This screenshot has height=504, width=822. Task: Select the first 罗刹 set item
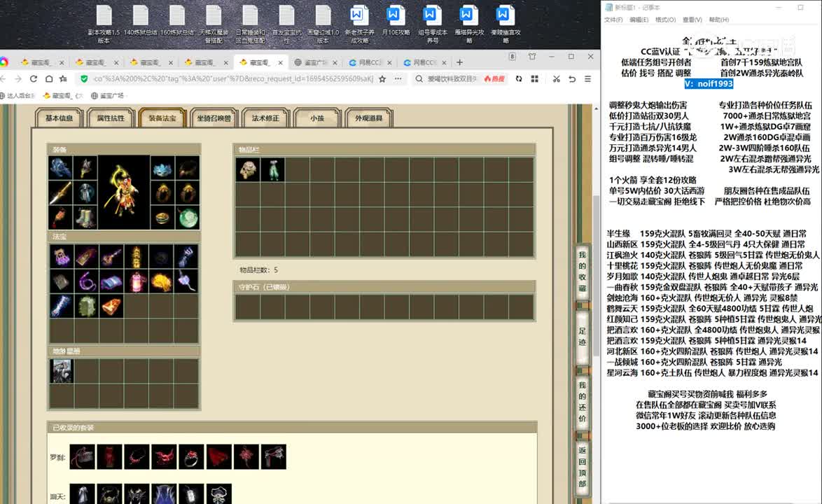(83, 457)
